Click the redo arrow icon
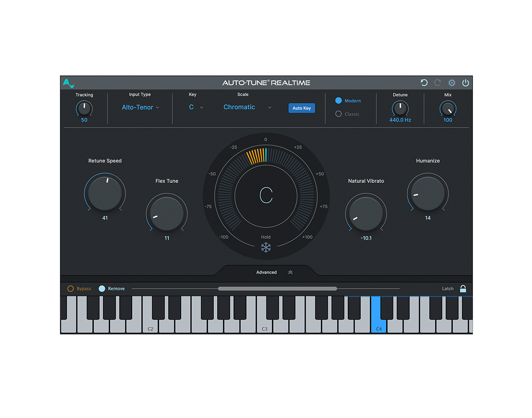 pos(437,83)
